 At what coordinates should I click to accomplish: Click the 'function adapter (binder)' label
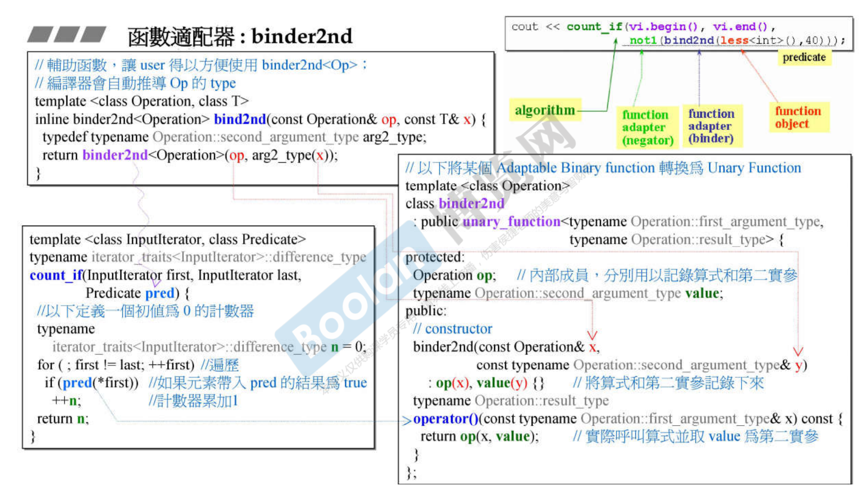coord(711,126)
